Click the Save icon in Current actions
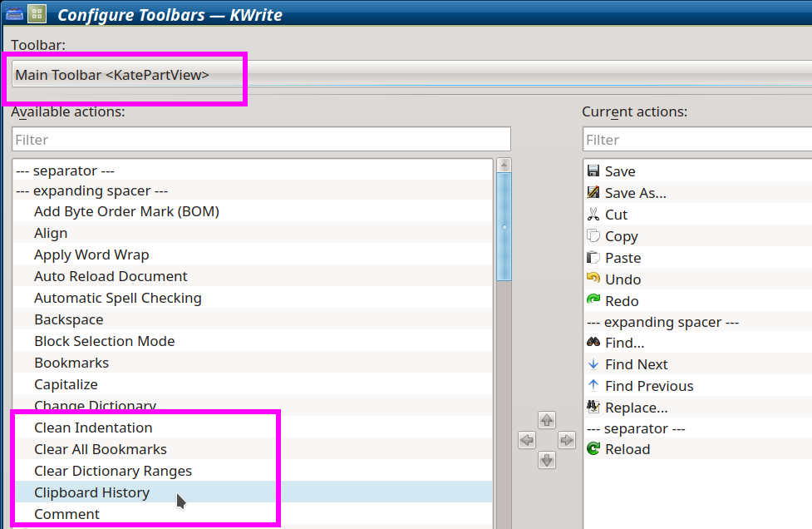 (593, 171)
